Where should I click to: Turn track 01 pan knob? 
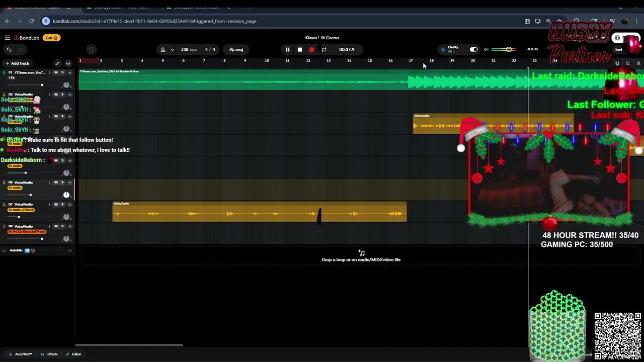pyautogui.click(x=66, y=84)
